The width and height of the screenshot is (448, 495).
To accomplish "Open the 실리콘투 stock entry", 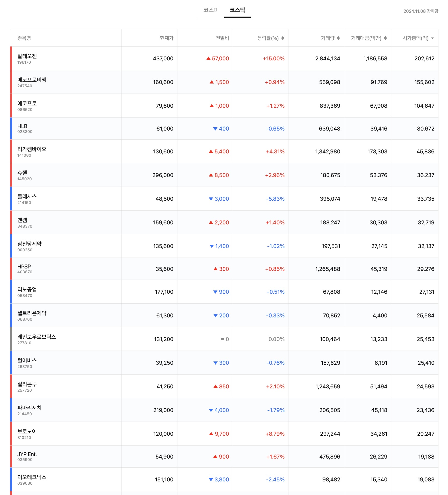I will tap(27, 384).
